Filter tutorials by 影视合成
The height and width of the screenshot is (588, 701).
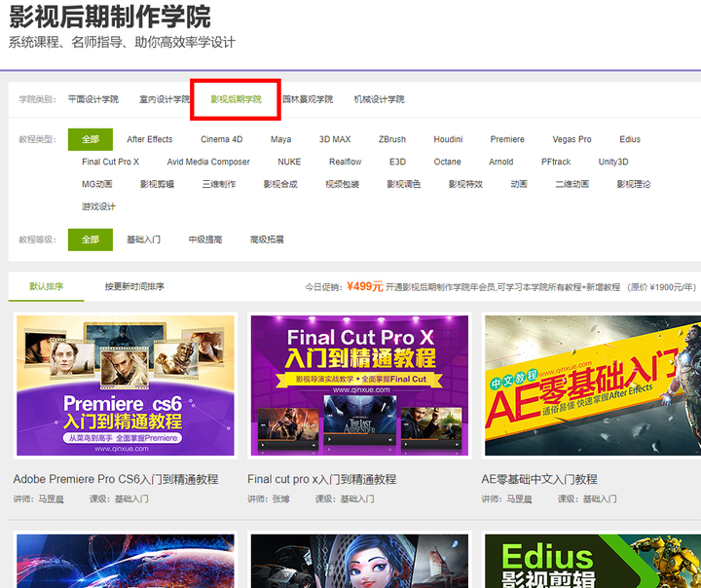tap(280, 184)
